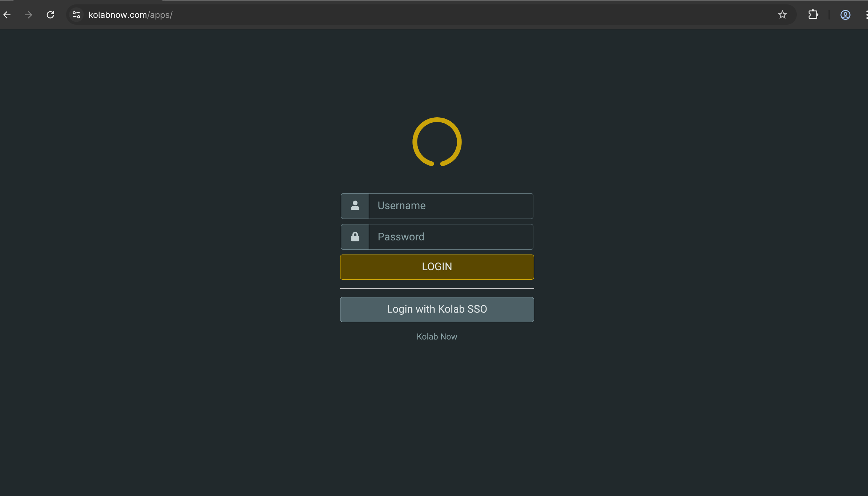Select the kolabnow.com/apps/ URL text
Image resolution: width=868 pixels, height=496 pixels.
tap(130, 15)
